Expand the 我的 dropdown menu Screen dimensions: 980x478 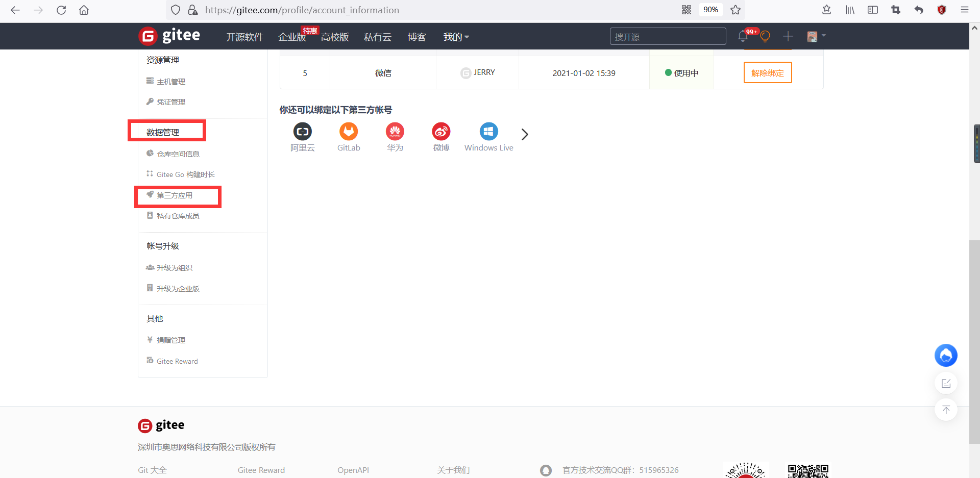[x=456, y=37]
